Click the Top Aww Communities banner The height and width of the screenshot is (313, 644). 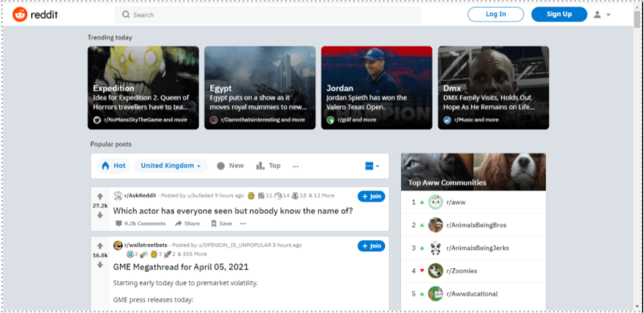(474, 172)
